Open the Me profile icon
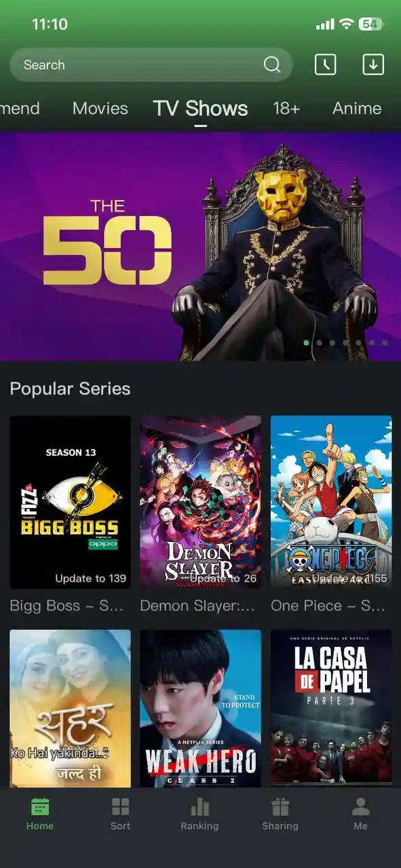The height and width of the screenshot is (868, 401). coord(360,806)
